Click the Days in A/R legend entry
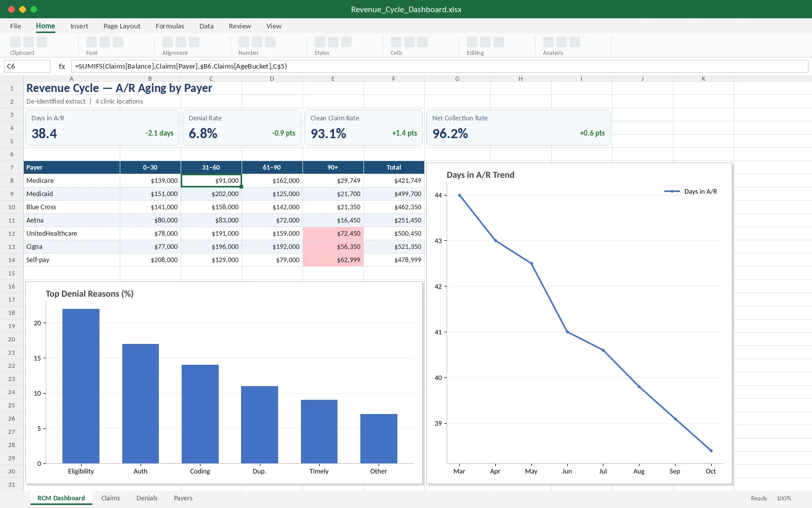 pyautogui.click(x=691, y=192)
